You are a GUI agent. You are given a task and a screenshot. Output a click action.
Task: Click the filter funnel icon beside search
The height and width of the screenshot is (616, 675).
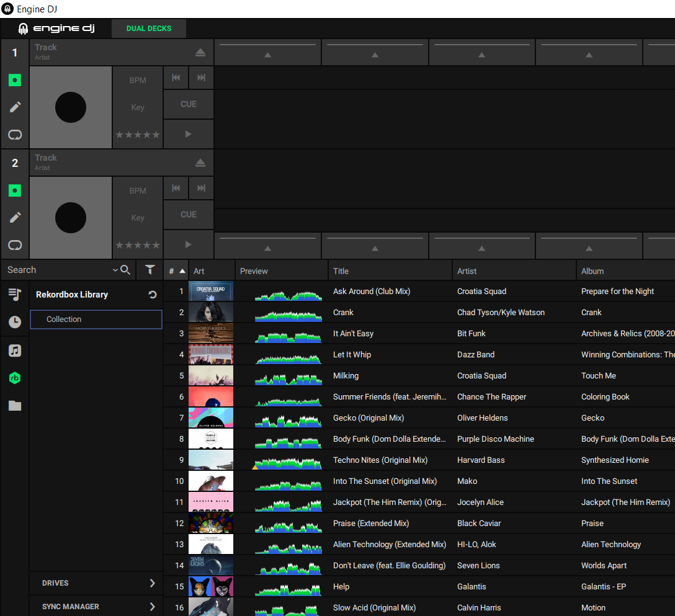150,270
